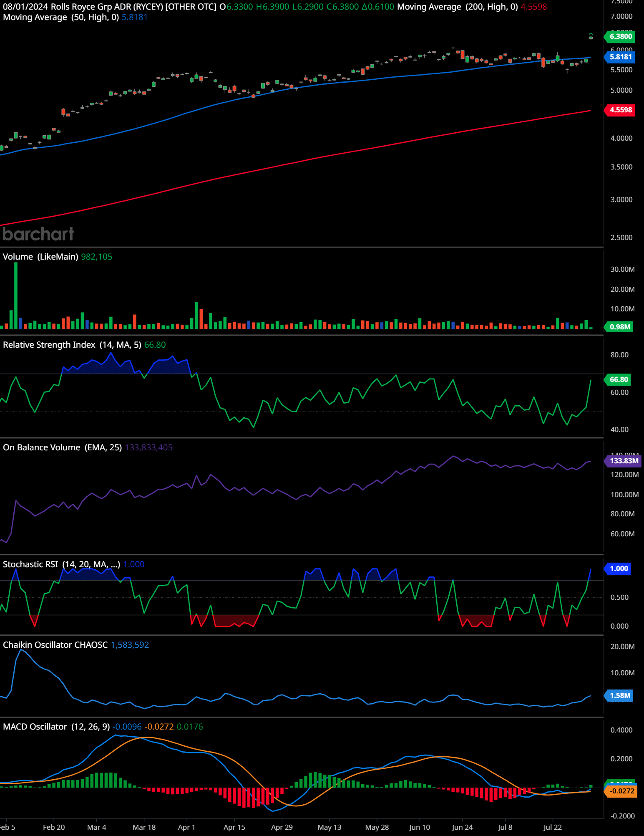Image resolution: width=644 pixels, height=836 pixels.
Task: Click the 50-day average value 5.8181 in header
Action: (134, 17)
